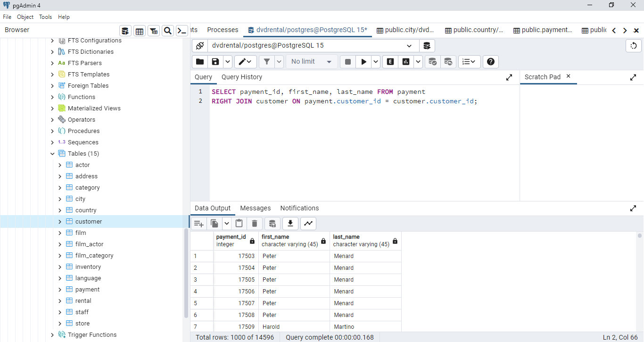Open the No limit rows dropdown
The height and width of the screenshot is (342, 644).
coord(312,62)
